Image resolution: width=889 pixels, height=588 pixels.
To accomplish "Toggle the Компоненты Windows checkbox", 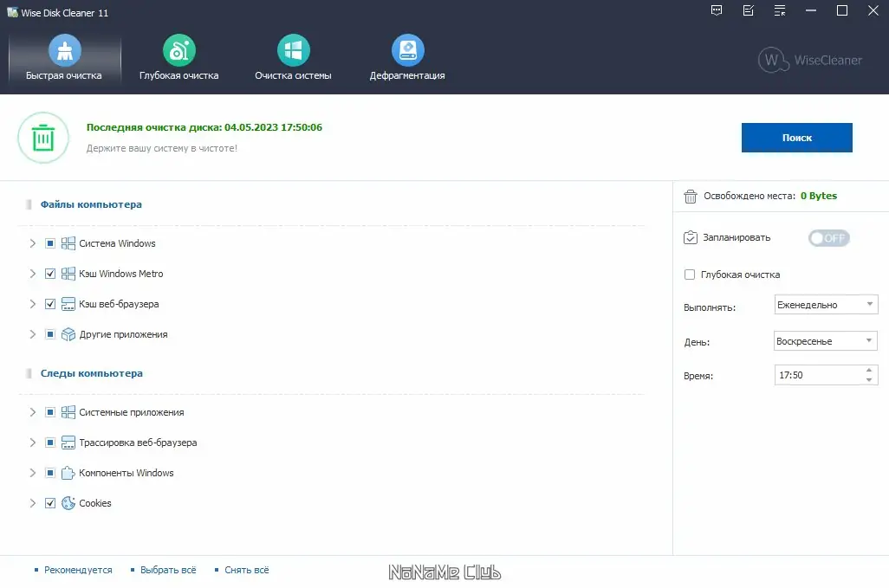I will click(x=50, y=473).
